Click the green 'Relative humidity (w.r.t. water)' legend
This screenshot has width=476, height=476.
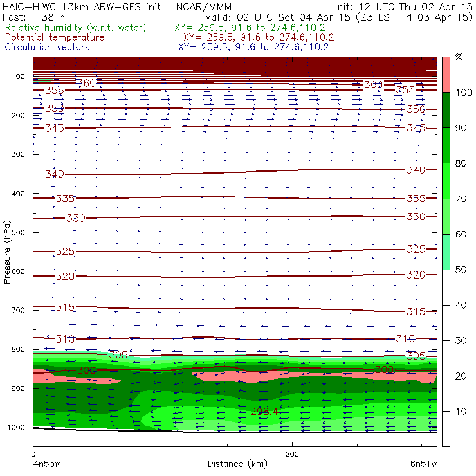pos(76,28)
